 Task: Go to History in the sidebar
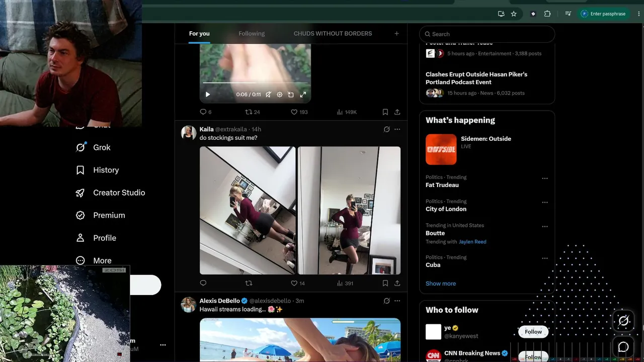[x=98, y=170]
